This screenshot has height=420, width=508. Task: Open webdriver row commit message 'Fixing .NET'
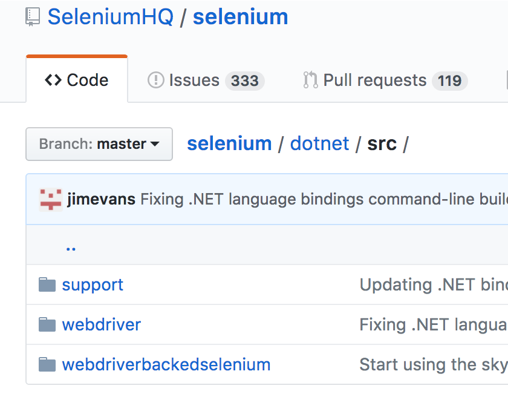coord(434,324)
